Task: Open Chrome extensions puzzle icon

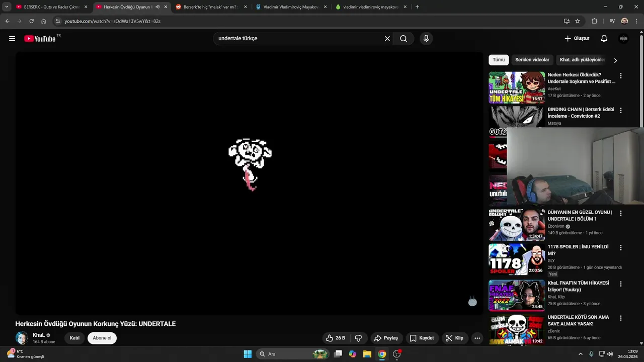Action: (594, 21)
